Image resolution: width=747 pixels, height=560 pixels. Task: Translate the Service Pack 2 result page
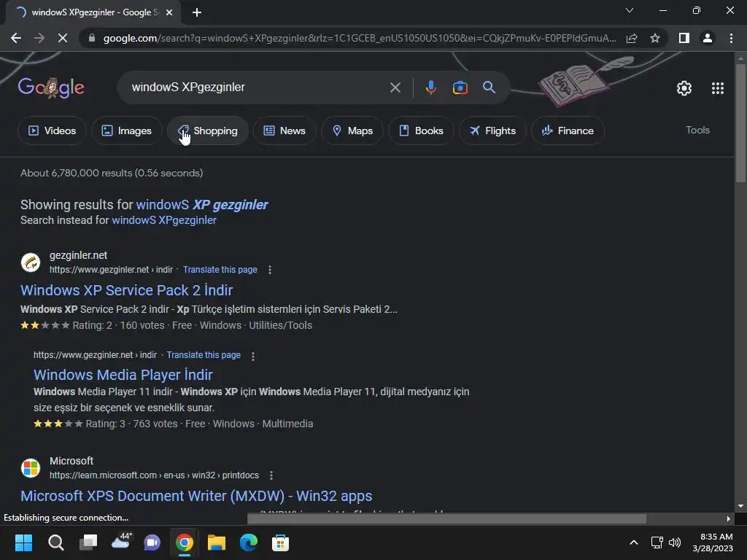click(220, 270)
